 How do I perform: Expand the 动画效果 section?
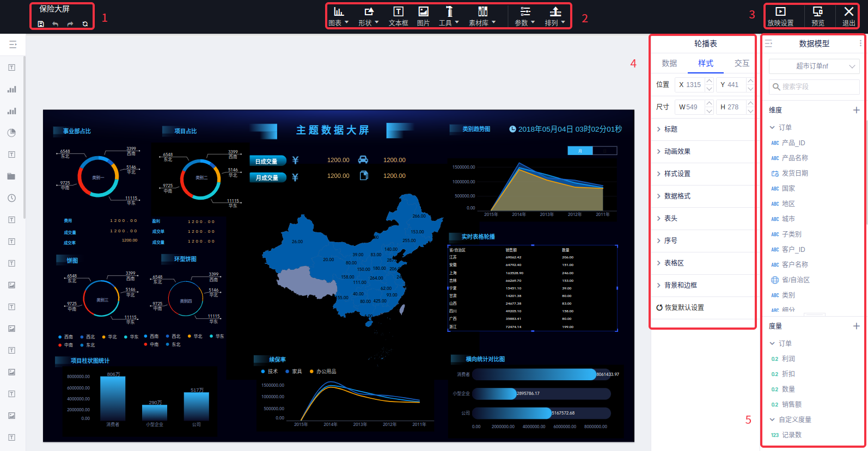coord(677,151)
